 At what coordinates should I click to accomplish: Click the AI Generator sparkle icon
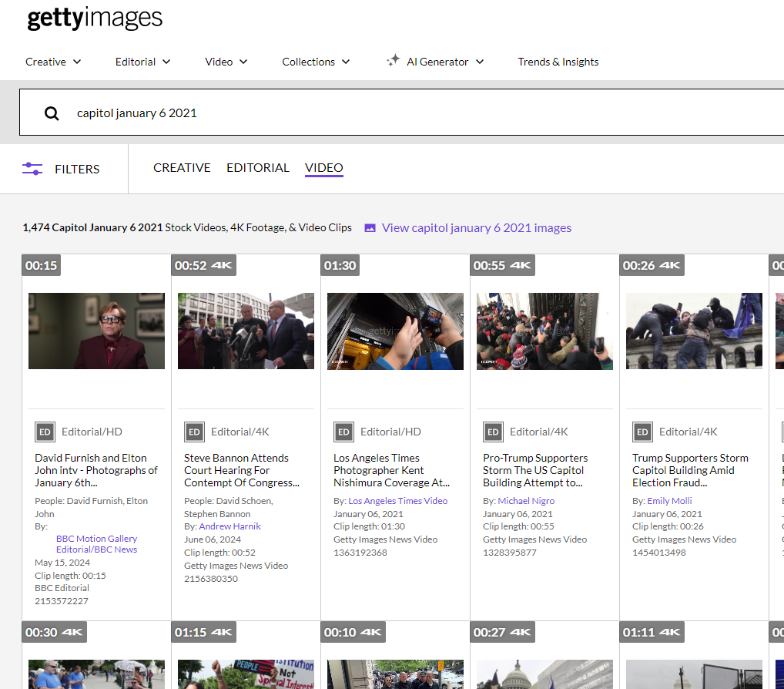pyautogui.click(x=393, y=61)
